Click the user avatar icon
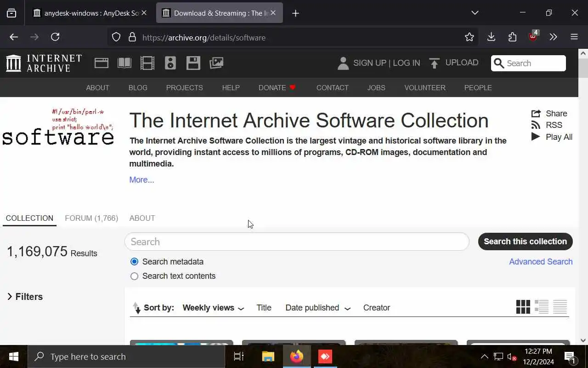Image resolution: width=588 pixels, height=368 pixels. (x=343, y=63)
